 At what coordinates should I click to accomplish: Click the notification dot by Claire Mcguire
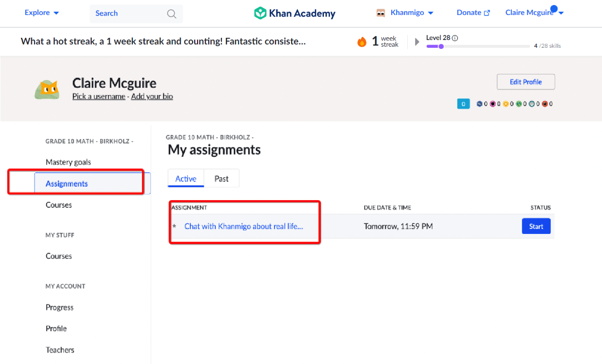[x=554, y=8]
